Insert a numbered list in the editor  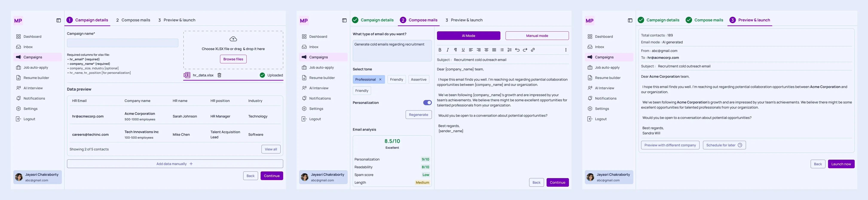tap(509, 50)
